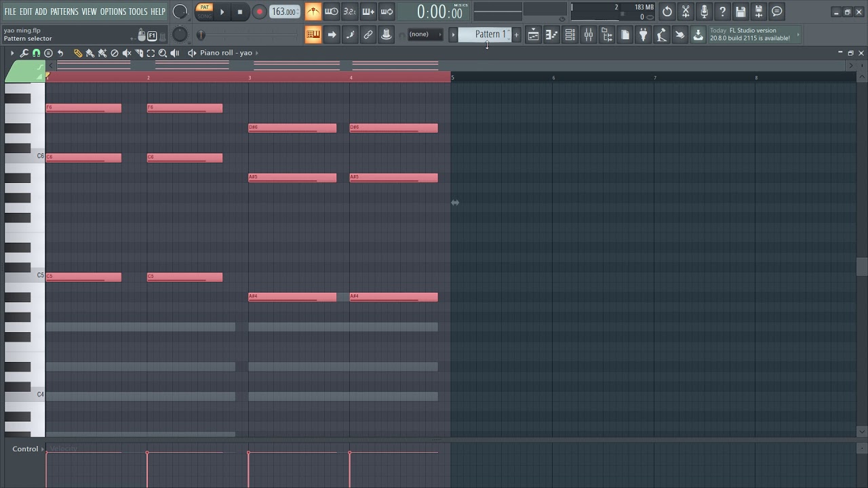868x488 pixels.
Task: Click the Stop button
Action: click(239, 12)
